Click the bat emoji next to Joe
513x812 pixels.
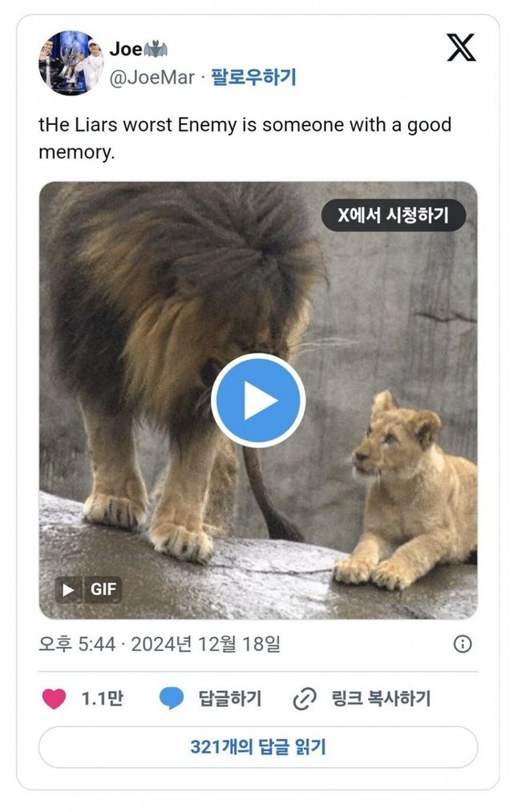(156, 49)
